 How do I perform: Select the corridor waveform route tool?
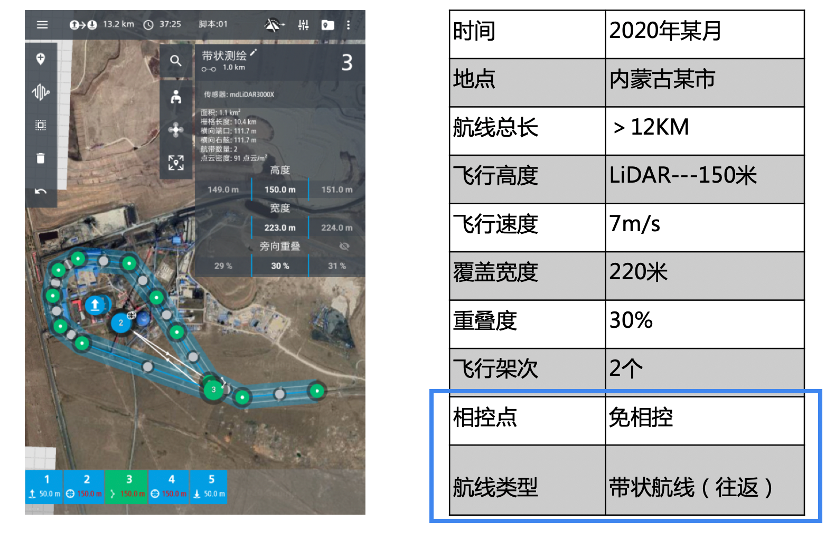coord(41,92)
